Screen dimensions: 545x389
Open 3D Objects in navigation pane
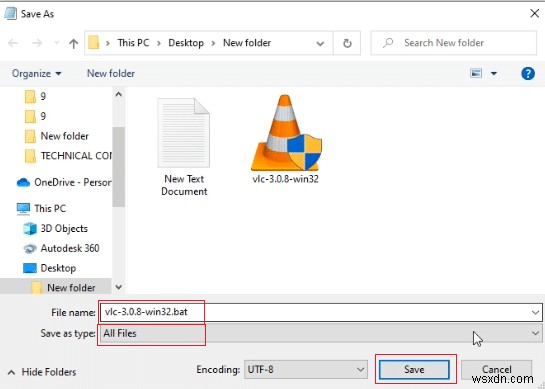tap(56, 228)
